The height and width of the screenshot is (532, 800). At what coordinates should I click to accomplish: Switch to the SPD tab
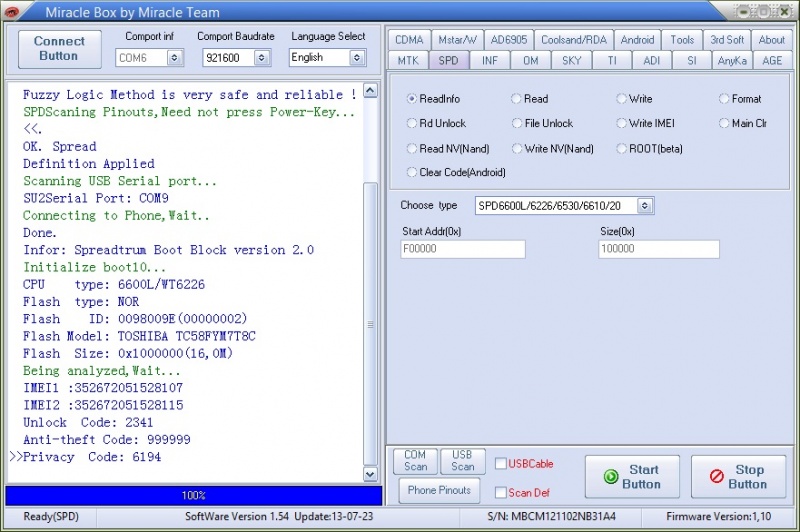point(448,60)
